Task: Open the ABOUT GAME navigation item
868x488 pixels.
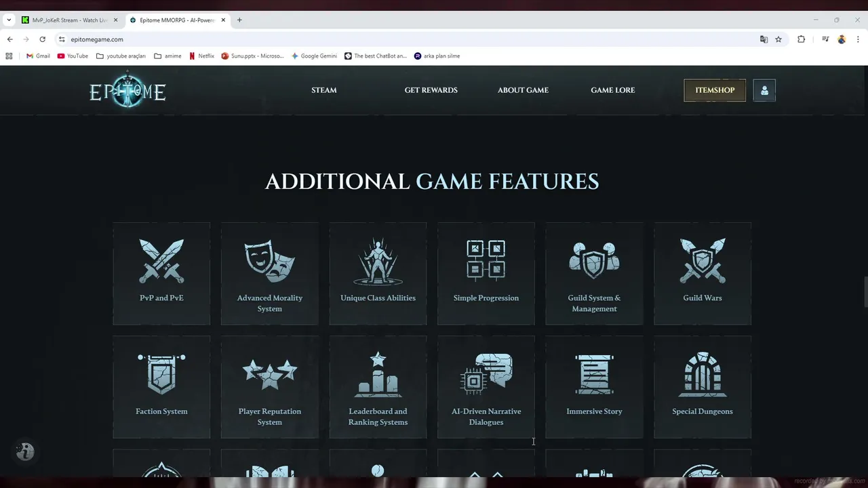Action: point(523,90)
